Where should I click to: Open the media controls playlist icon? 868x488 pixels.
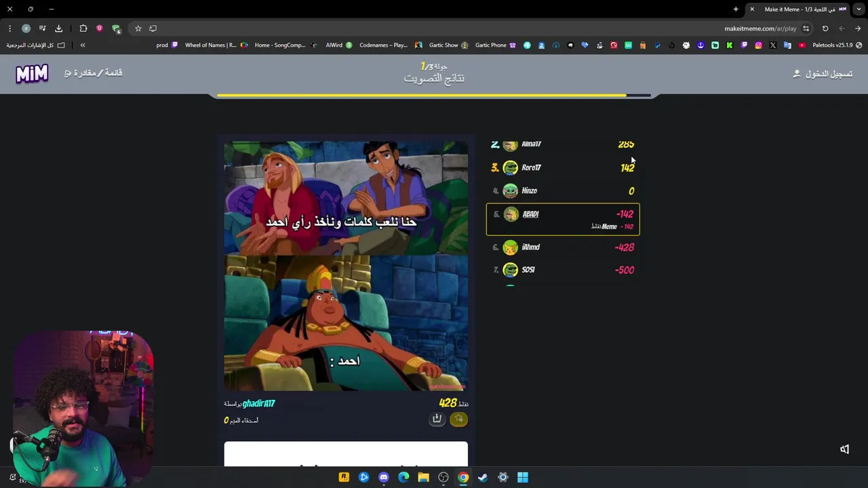[x=42, y=28]
